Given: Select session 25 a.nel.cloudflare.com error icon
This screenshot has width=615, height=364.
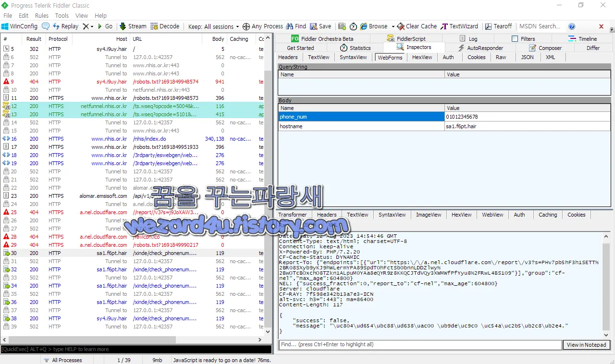Looking at the screenshot, I should pyautogui.click(x=6, y=212).
